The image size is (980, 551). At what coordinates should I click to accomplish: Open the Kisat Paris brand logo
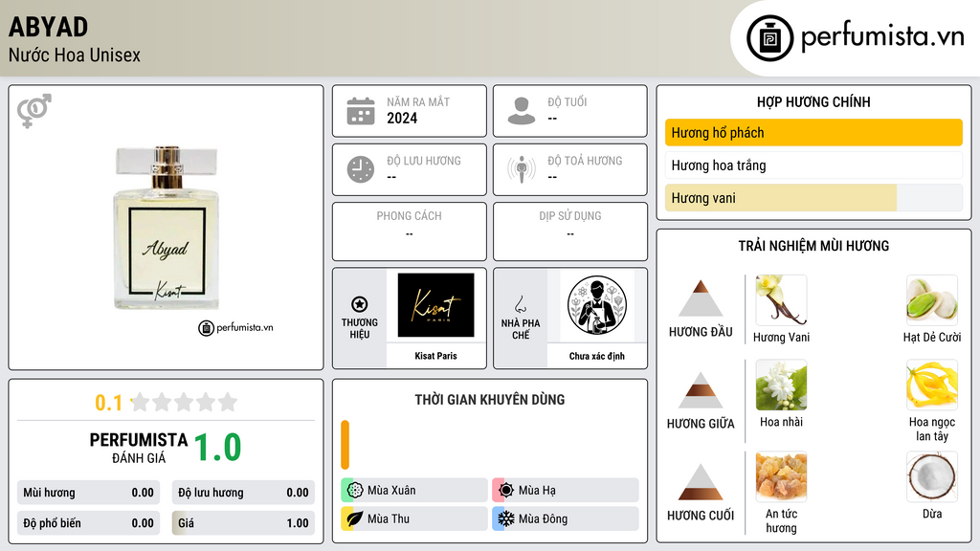pyautogui.click(x=435, y=305)
